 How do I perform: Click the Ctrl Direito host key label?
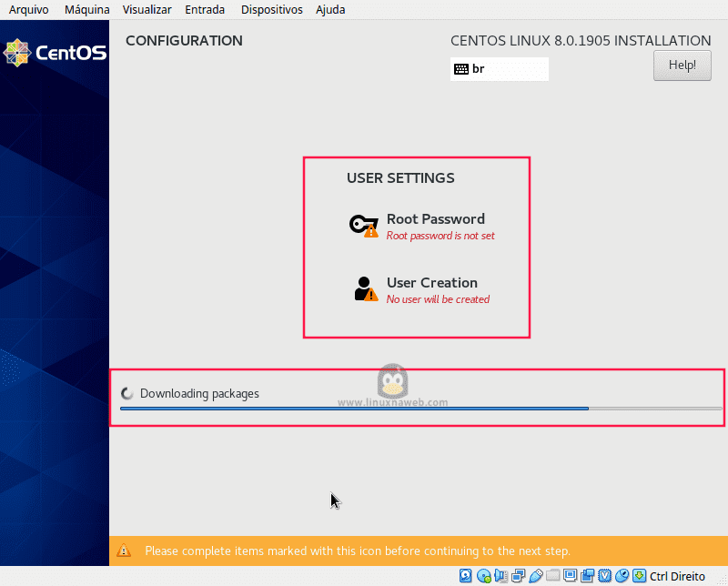pyautogui.click(x=677, y=576)
